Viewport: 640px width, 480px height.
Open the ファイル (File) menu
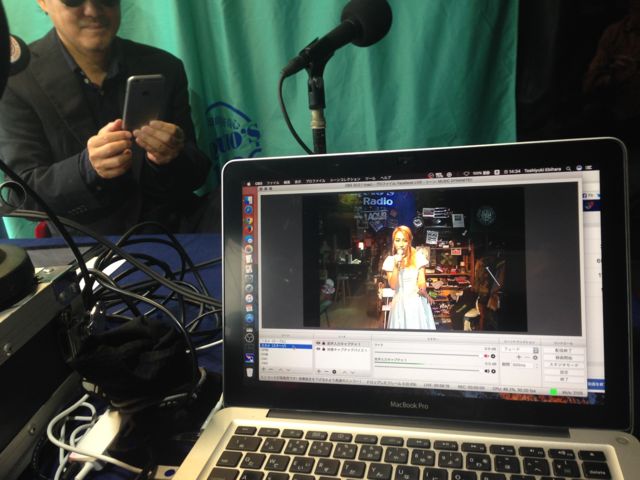point(273,183)
